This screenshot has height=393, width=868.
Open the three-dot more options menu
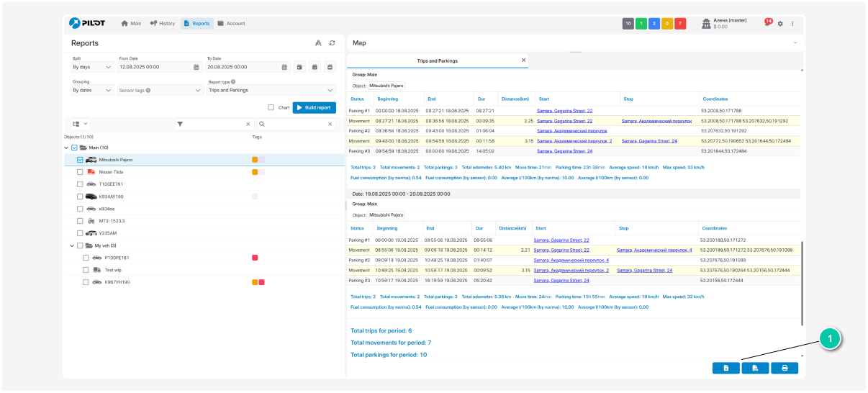[x=792, y=24]
